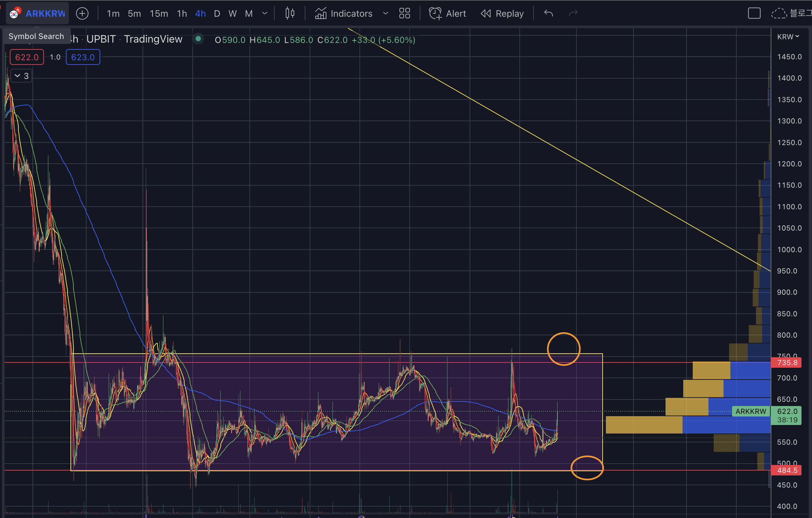The height and width of the screenshot is (518, 812).
Task: Select the red 735.8 horizontal line price label
Action: tap(786, 363)
